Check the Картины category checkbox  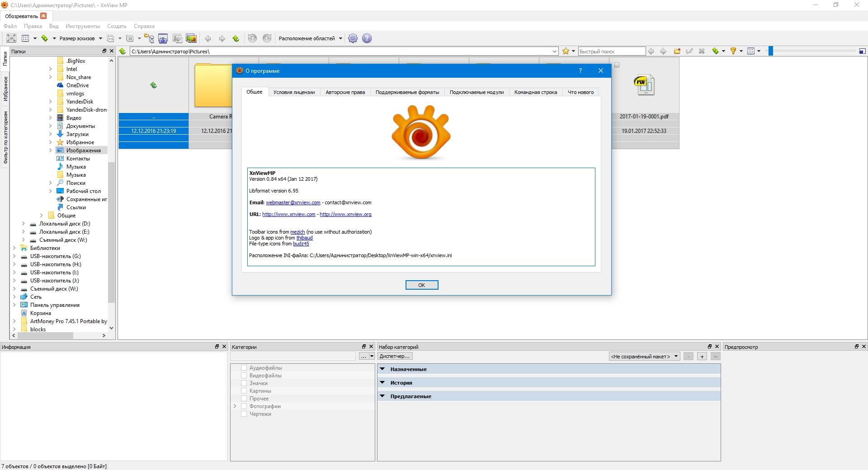pos(244,391)
